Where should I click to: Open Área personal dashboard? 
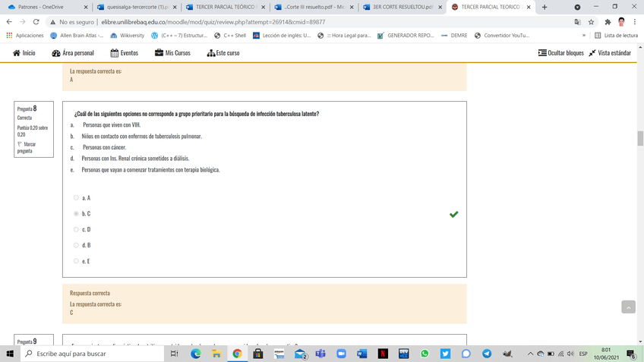tap(73, 53)
